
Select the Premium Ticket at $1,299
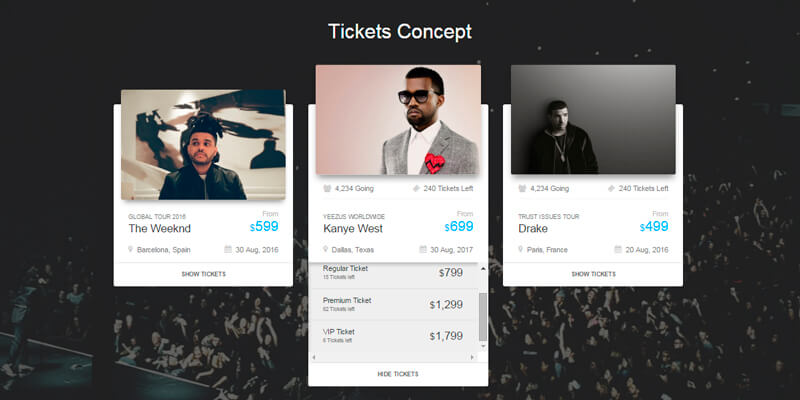click(393, 304)
